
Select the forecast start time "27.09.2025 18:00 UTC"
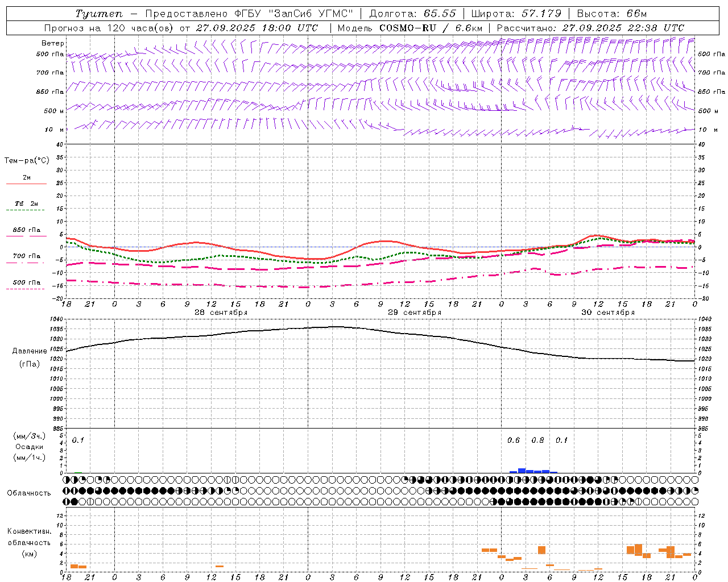coord(257,28)
